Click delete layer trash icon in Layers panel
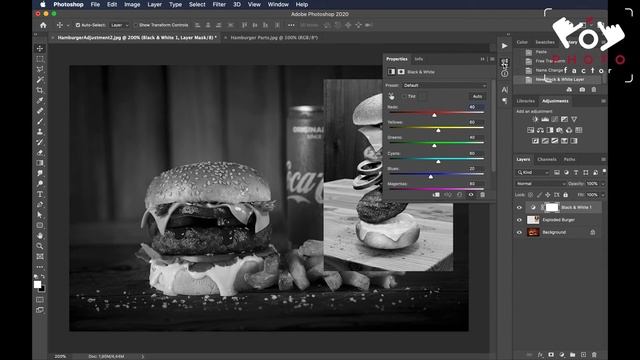The width and height of the screenshot is (640, 360). [594, 355]
